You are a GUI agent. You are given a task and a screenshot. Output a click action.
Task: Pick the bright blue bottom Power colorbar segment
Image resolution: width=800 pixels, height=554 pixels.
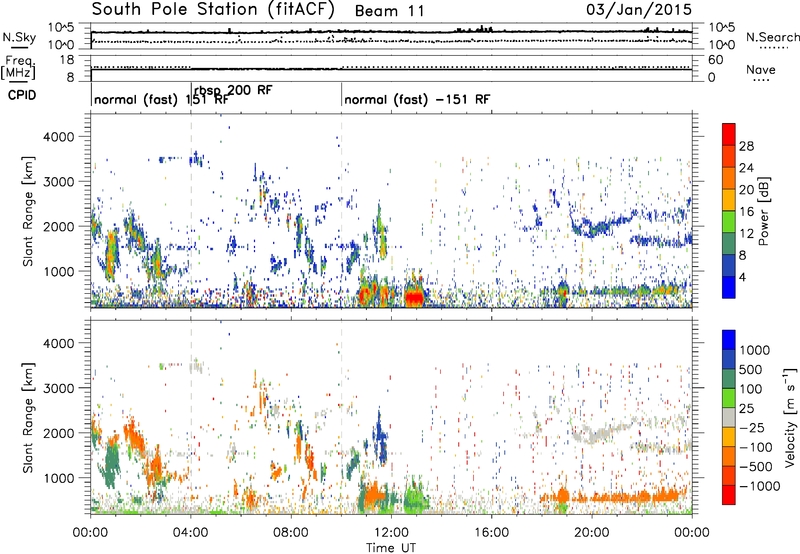(x=729, y=287)
